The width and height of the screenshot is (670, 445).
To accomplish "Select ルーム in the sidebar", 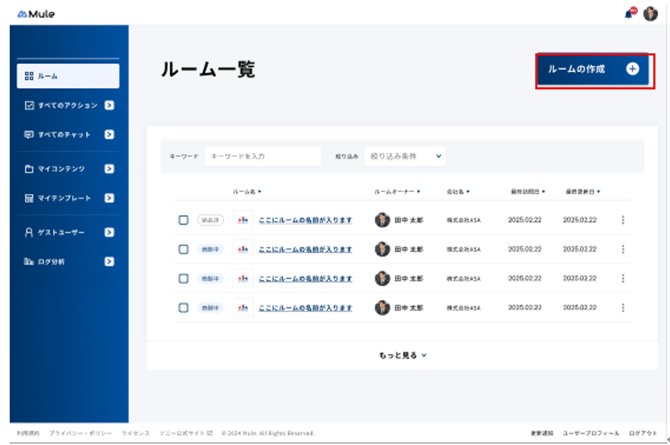I will (68, 76).
